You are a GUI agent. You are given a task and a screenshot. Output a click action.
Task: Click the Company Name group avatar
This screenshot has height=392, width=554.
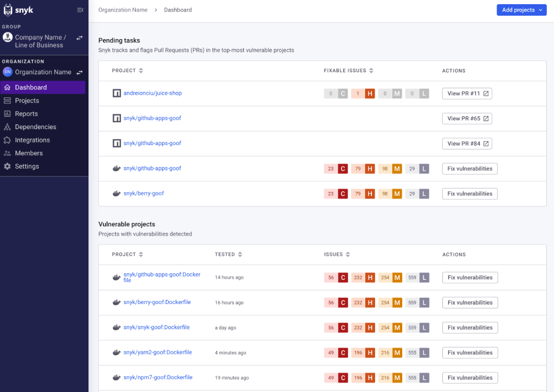click(x=7, y=37)
